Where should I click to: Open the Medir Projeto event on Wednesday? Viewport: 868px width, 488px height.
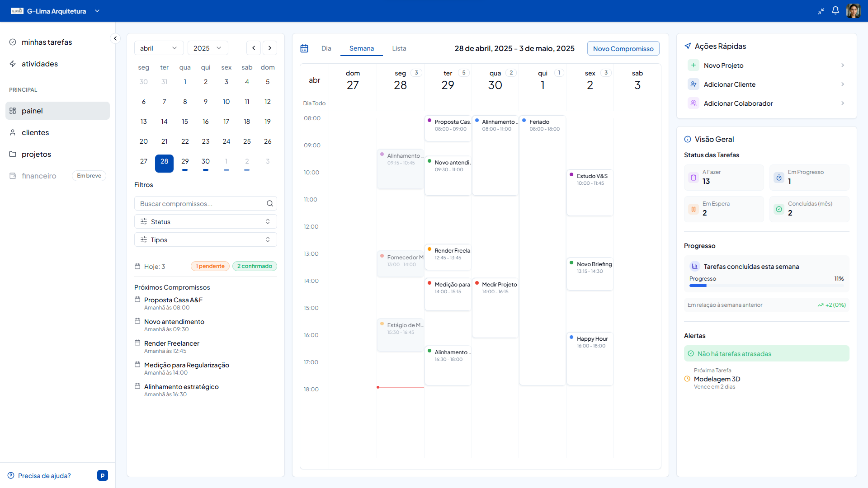[495, 308]
